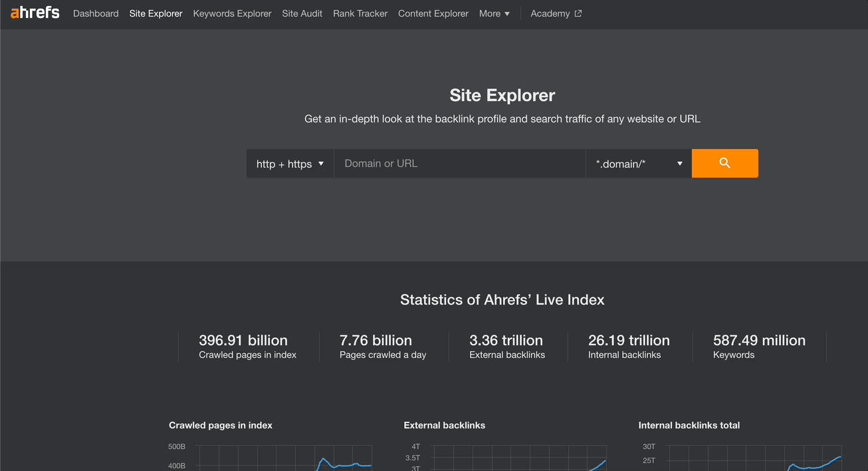The width and height of the screenshot is (868, 471).
Task: Open the *.domain/* mode dropdown
Action: [x=639, y=163]
